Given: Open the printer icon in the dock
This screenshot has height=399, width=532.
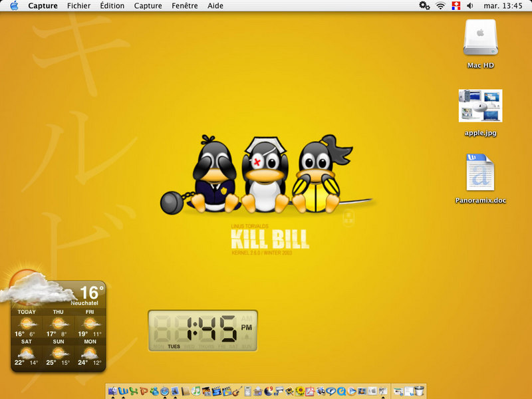Looking at the screenshot, I should pyautogui.click(x=279, y=391).
